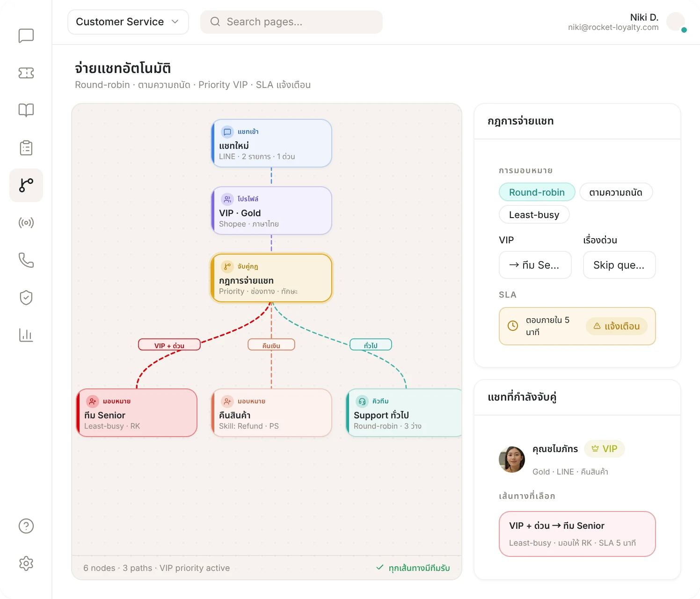Select the แชทใหม่ incoming chat node
The height and width of the screenshot is (599, 700).
point(271,143)
